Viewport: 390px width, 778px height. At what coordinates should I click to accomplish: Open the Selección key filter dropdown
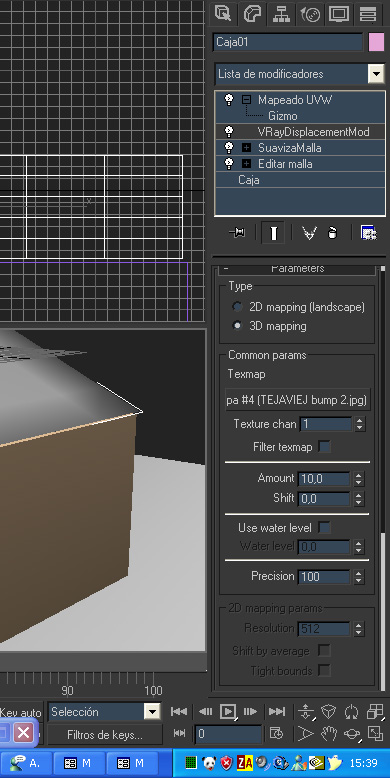coord(152,713)
